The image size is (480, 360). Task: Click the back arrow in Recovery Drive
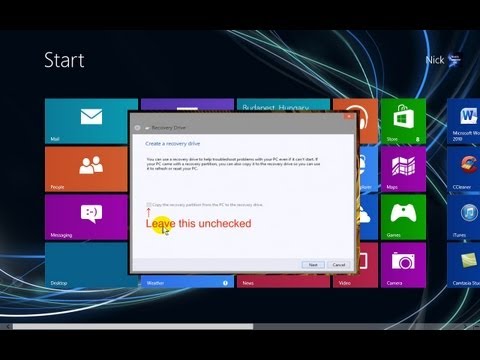[137, 128]
